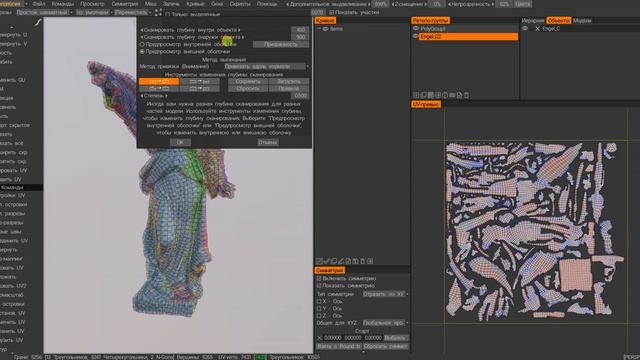Click the Степень value field

coord(300,96)
